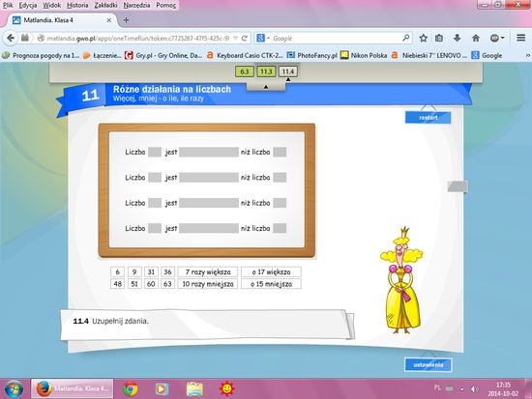Open the Windows Start orb

click(14, 388)
